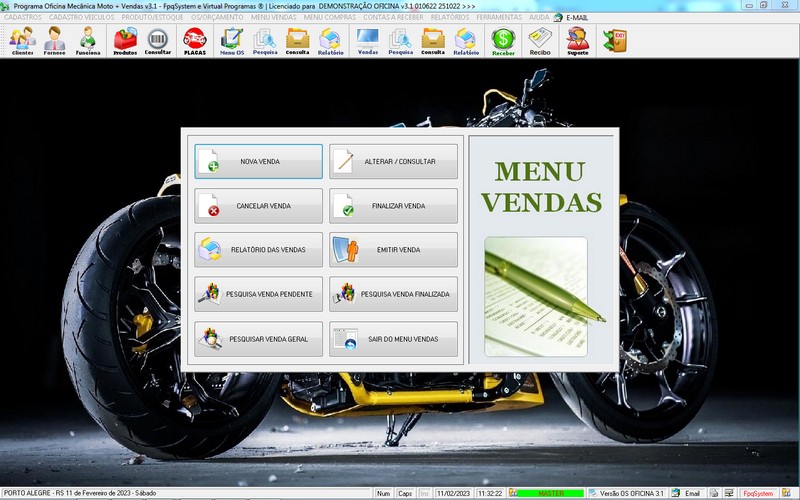Click PESQUISAR VENDA GERAL button
800x500 pixels.
258,339
